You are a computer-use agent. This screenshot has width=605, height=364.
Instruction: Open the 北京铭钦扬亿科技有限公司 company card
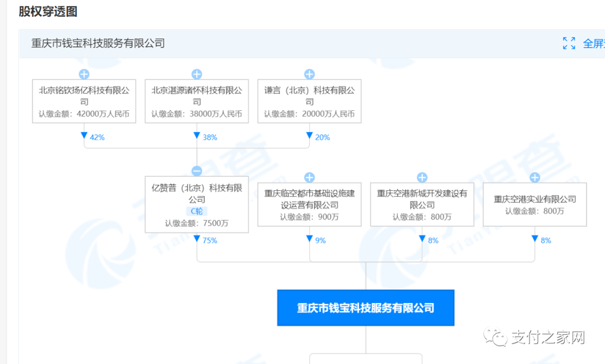pyautogui.click(x=84, y=101)
